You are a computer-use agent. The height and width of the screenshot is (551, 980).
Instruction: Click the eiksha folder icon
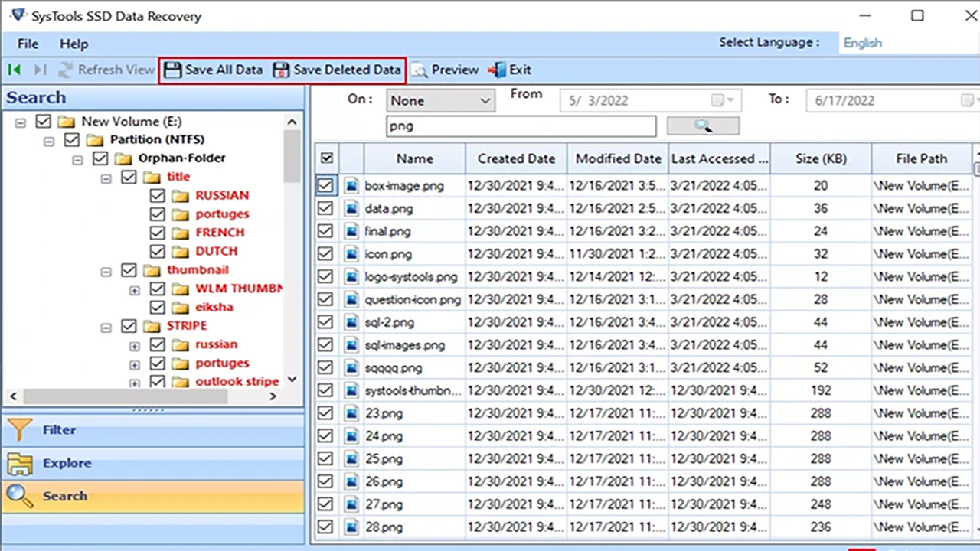tap(180, 307)
